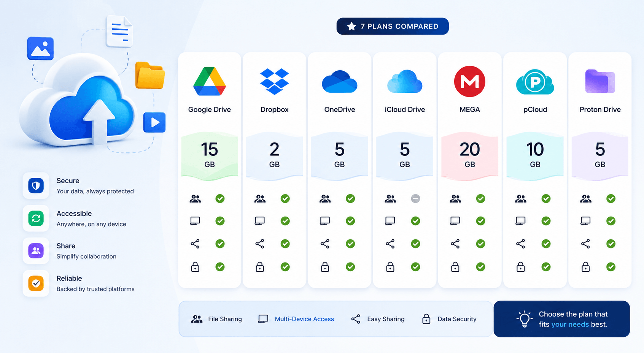Click Dropbox's data security green check
The height and width of the screenshot is (353, 644).
tap(285, 267)
